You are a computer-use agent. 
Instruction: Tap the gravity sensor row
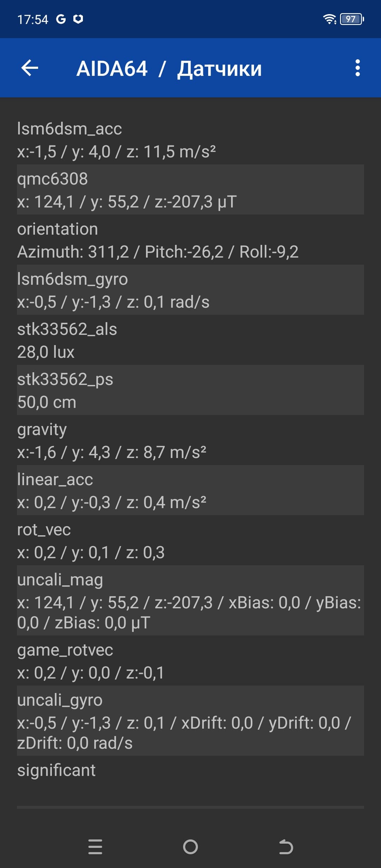click(x=190, y=440)
